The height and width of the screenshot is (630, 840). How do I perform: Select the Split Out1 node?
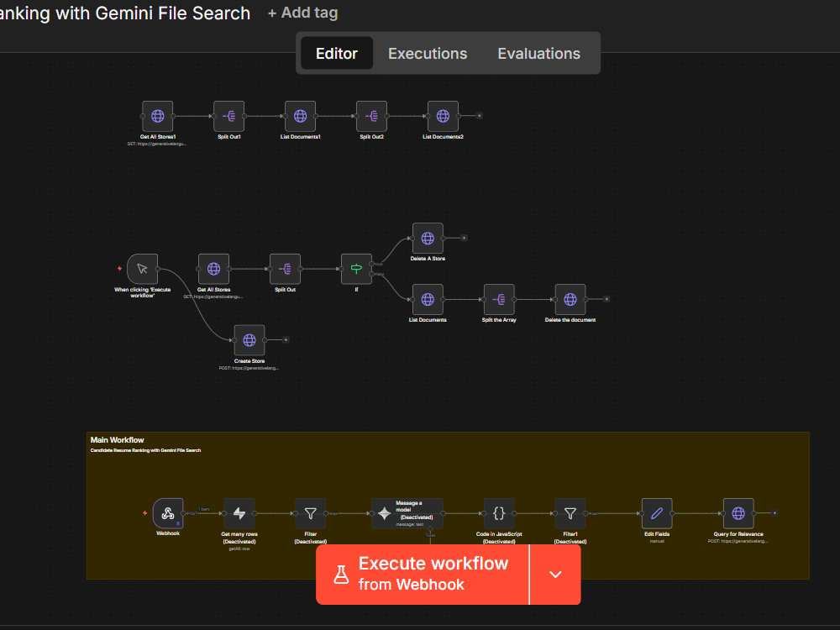pyautogui.click(x=228, y=116)
